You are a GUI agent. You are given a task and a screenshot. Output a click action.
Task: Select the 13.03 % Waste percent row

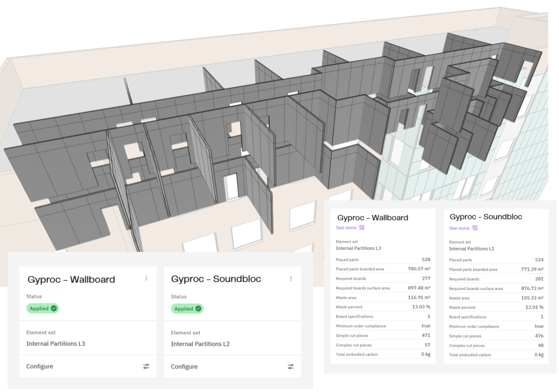point(383,307)
